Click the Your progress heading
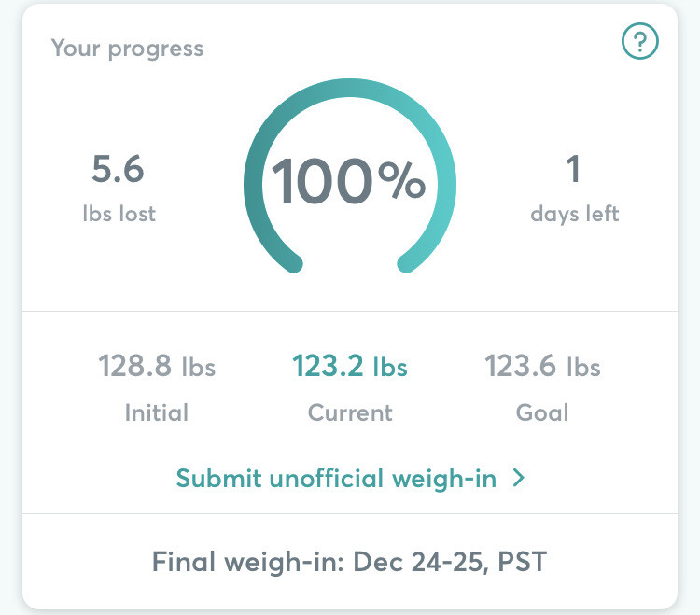Screen dimensions: 700x615 [x=127, y=48]
